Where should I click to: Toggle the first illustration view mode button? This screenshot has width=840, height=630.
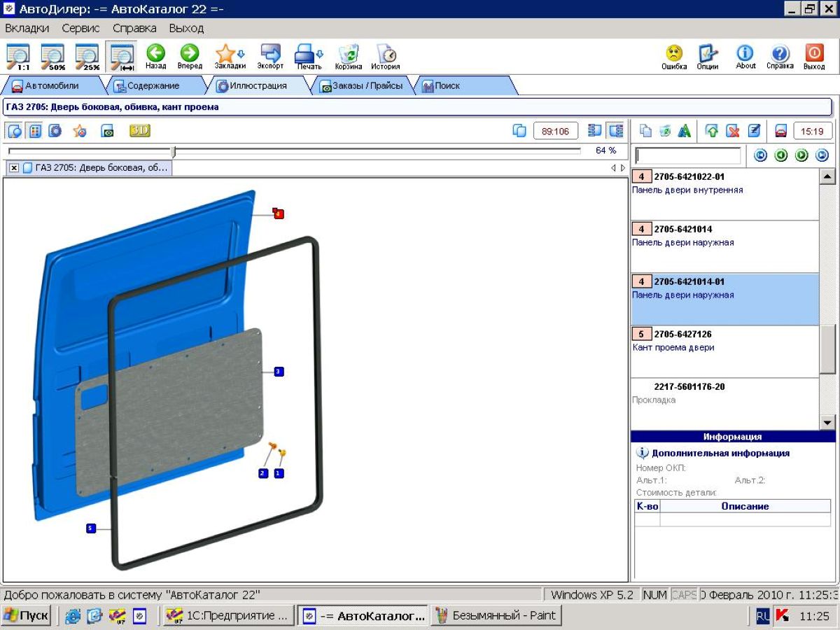pyautogui.click(x=15, y=131)
